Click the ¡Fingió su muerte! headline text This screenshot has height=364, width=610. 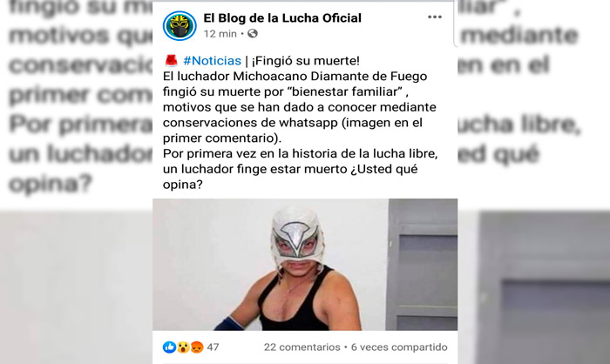(306, 61)
